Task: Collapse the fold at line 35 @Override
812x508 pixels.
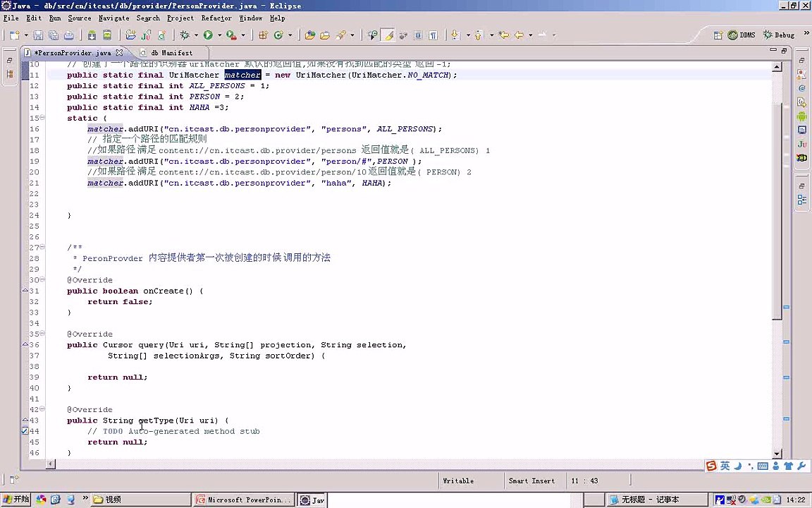Action: [x=42, y=333]
